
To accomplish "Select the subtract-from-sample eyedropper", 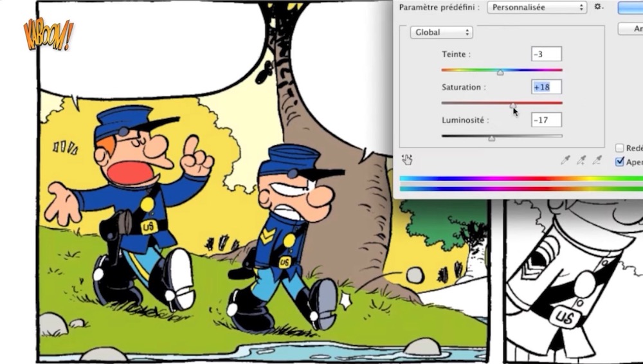I will pos(597,160).
